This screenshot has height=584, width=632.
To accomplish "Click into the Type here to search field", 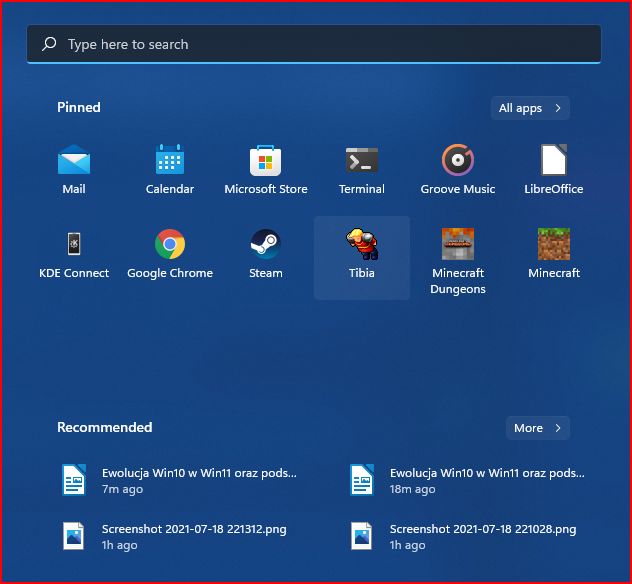I will pos(314,44).
